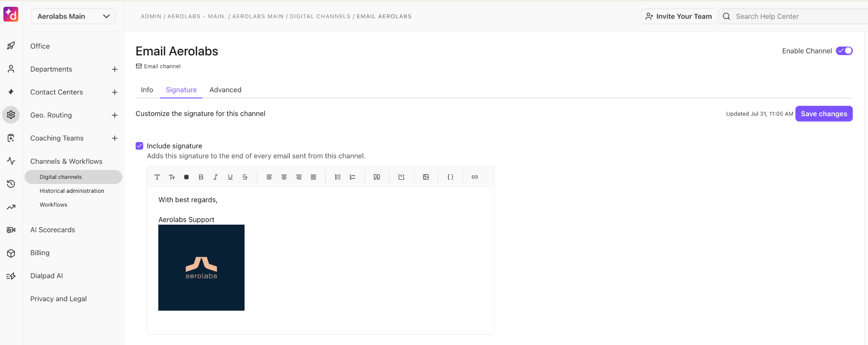Click the Contact Centers sidebar label
Screen dimensions: 868x345
pos(57,92)
